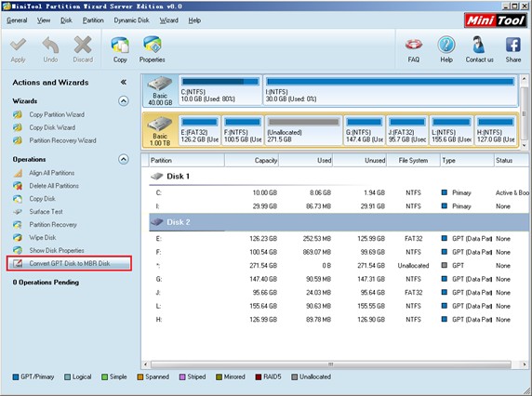Select Partition Recovery operation
532x396 pixels.
tap(53, 224)
